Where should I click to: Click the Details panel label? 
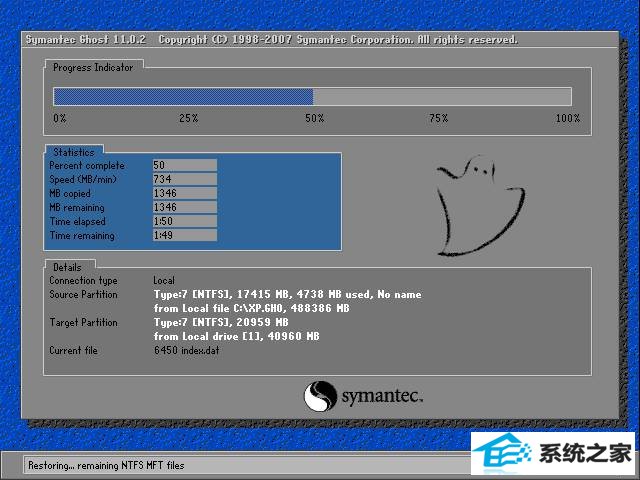(68, 267)
